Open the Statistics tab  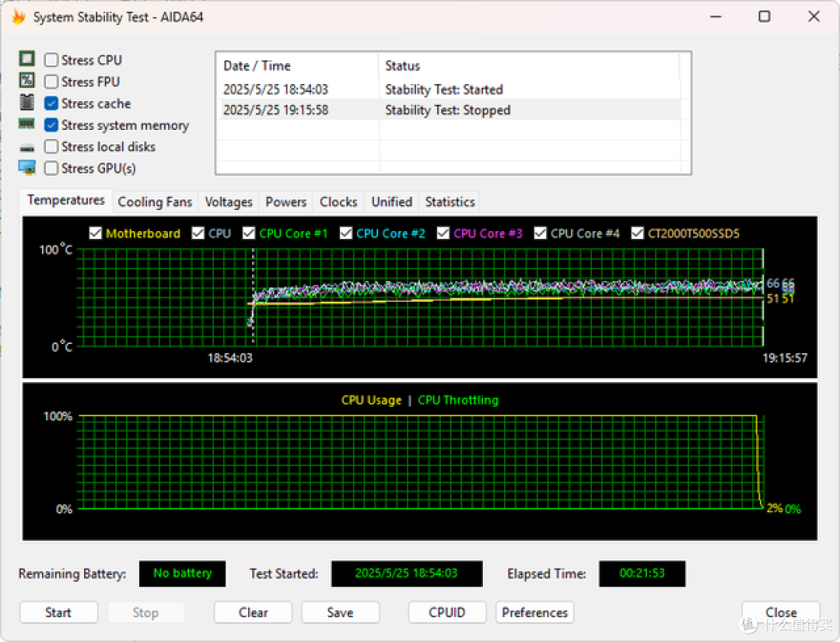(x=450, y=202)
